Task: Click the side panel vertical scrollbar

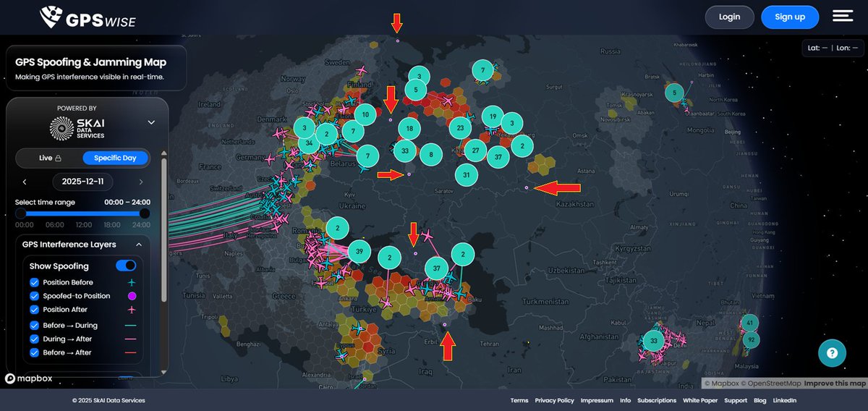Action: [x=163, y=228]
